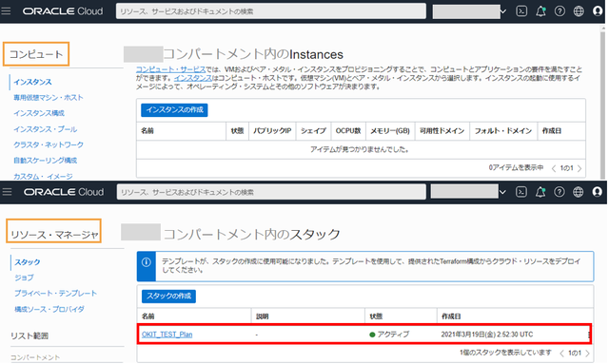
Task: Select プライベート・テンプレート in the sidebar
Action: point(55,294)
